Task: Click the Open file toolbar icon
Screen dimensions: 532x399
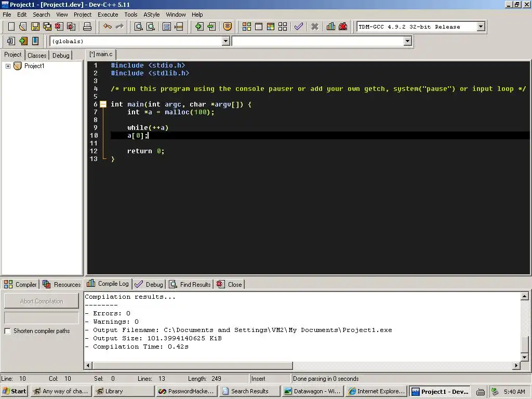Action: coord(23,26)
